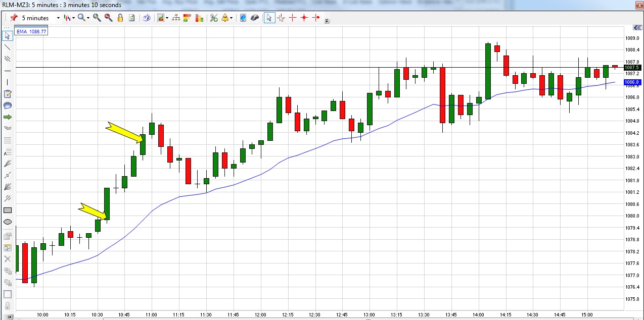The width and height of the screenshot is (644, 320).
Task: Click the blue 1086.8 EMA axis marker
Action: 633,82
